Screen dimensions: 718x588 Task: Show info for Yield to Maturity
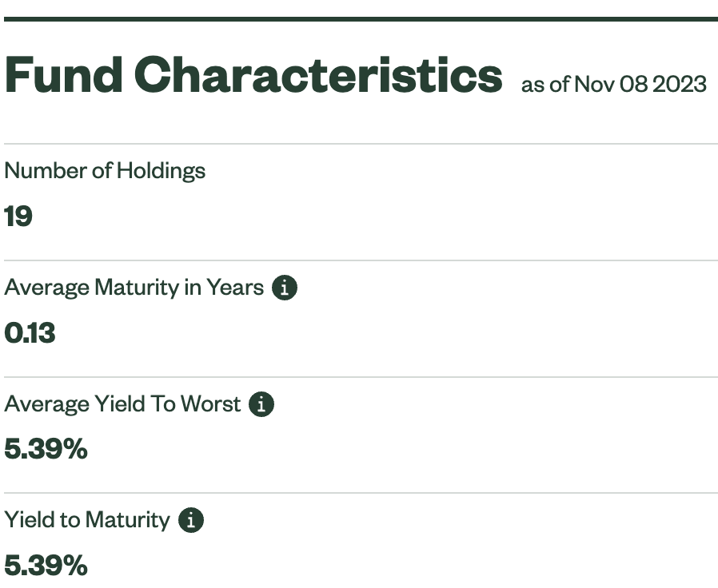coord(190,521)
